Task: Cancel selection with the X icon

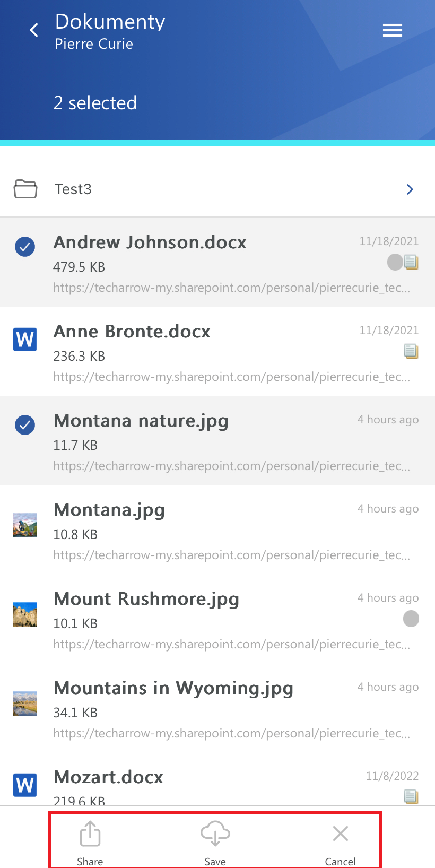Action: point(341,834)
